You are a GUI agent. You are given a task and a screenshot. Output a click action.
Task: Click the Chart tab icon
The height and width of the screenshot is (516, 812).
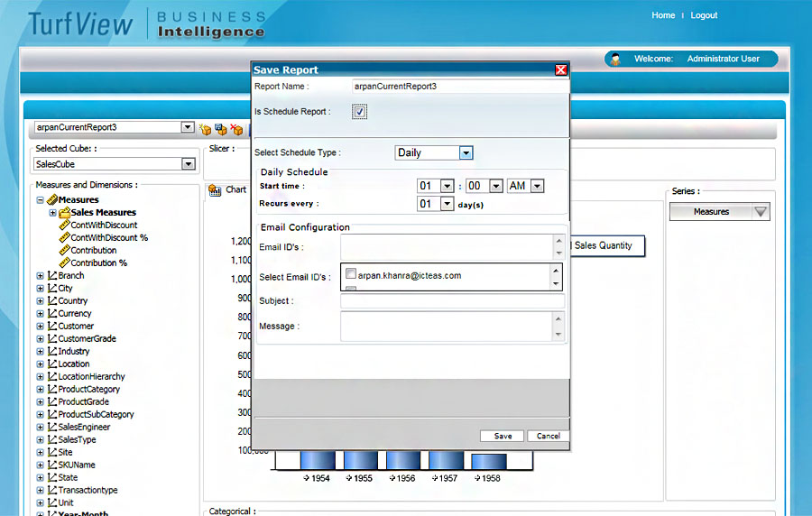pos(215,190)
